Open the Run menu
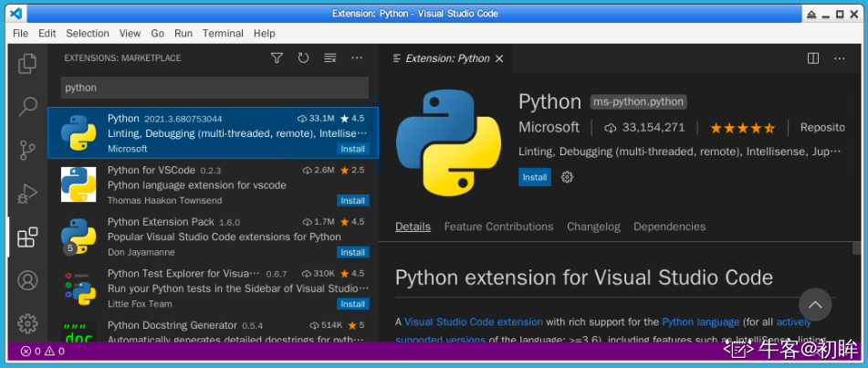 pos(183,33)
